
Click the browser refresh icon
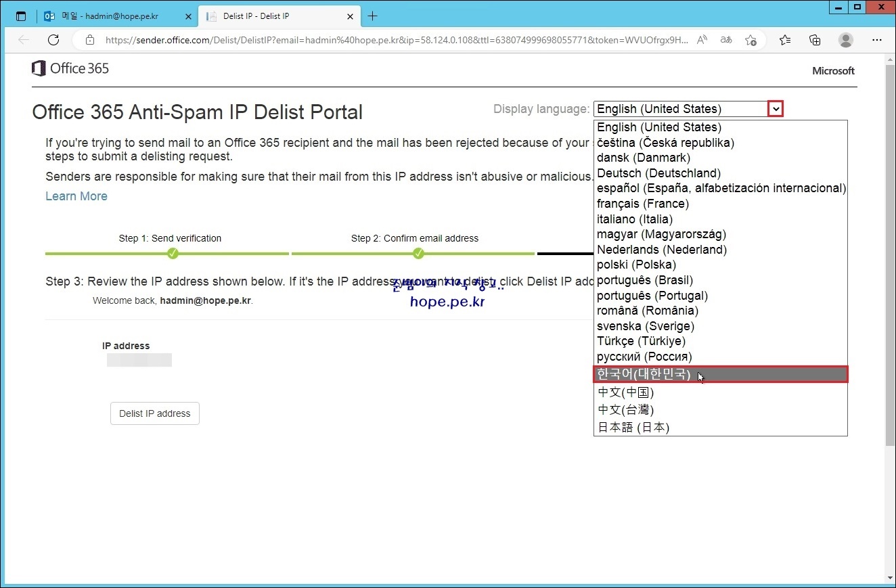(53, 40)
